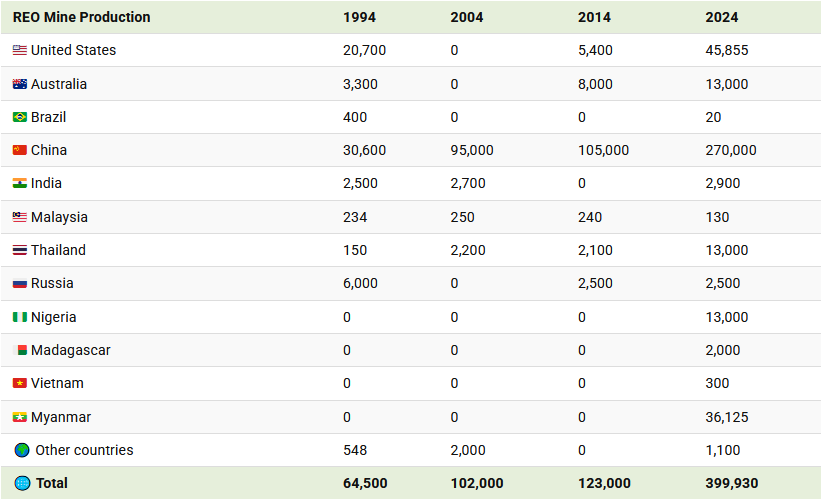Viewport: 826px width, 499px height.
Task: Click the globe icon in Total row
Action: tap(21, 483)
